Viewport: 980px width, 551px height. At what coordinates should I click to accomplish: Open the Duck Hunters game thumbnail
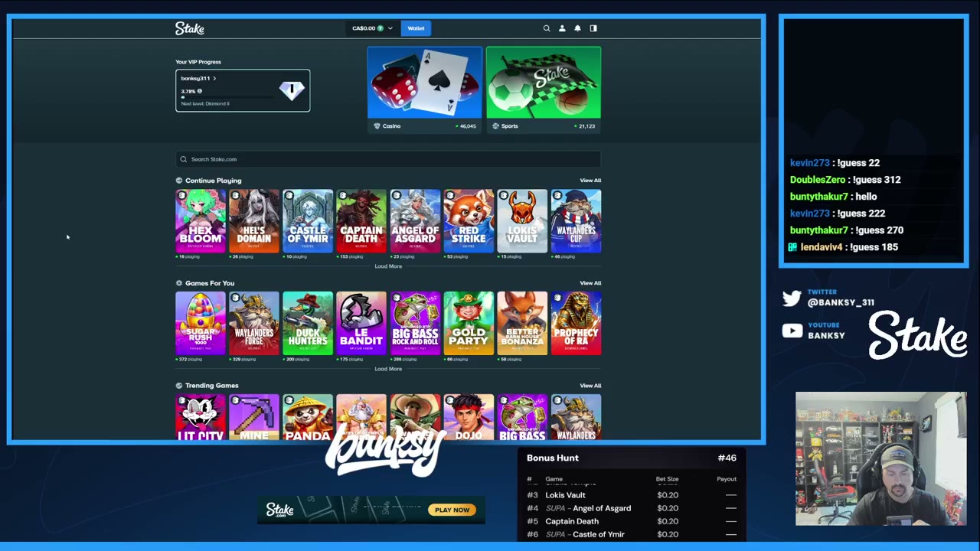[308, 324]
